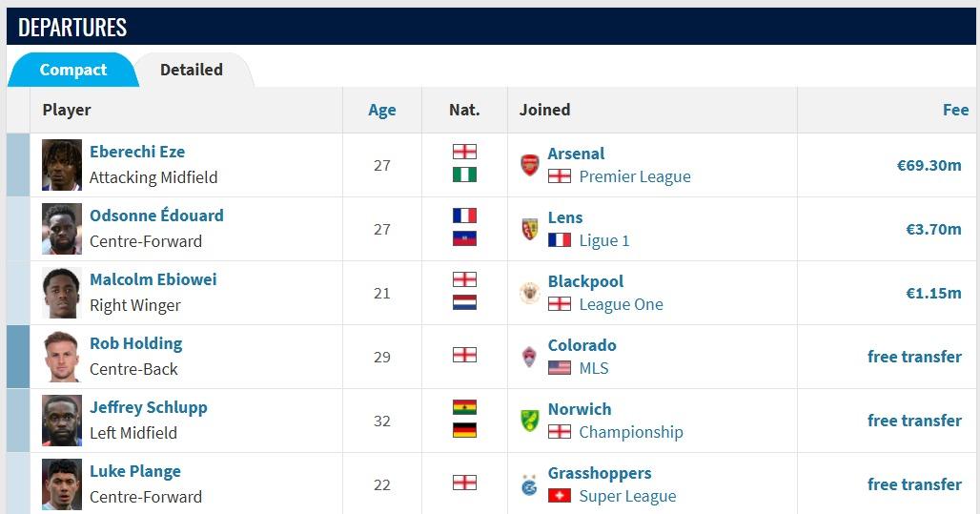Screen dimensions: 980x514
Task: Open the Odsonne Édouard player link
Action: (156, 216)
